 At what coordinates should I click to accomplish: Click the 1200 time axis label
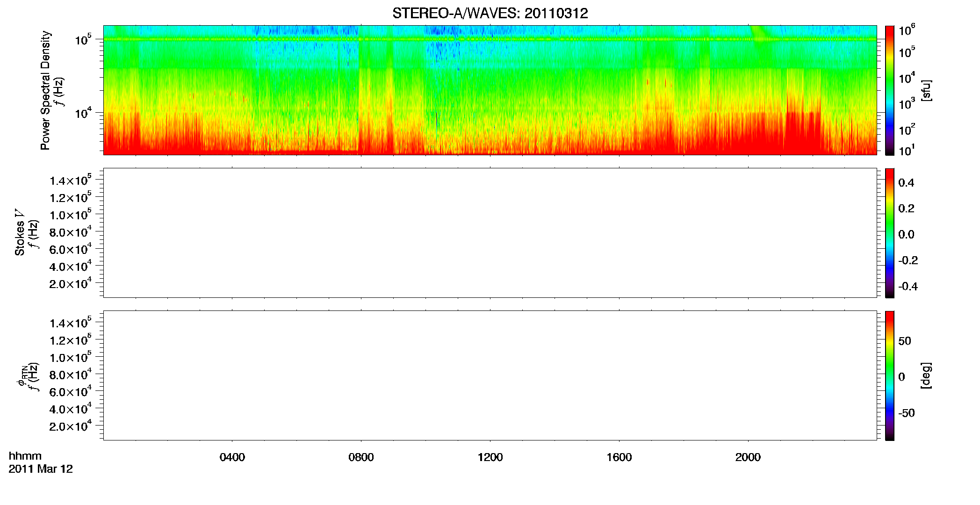pyautogui.click(x=490, y=457)
